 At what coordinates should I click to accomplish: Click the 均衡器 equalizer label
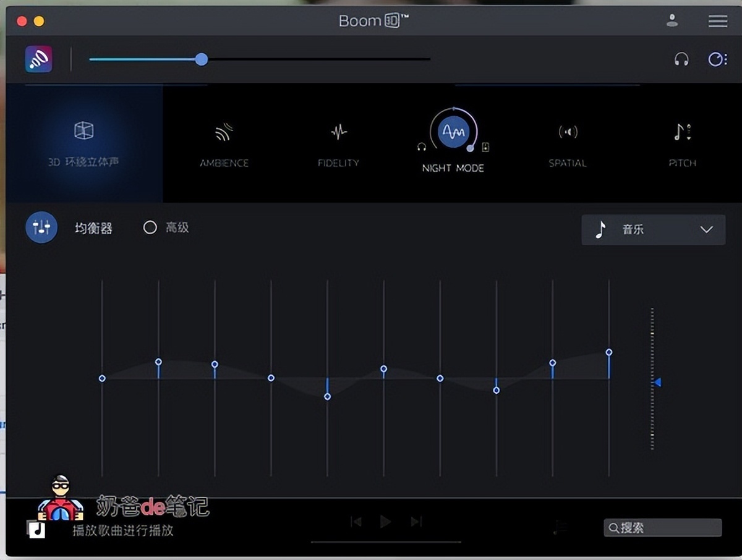(x=93, y=228)
